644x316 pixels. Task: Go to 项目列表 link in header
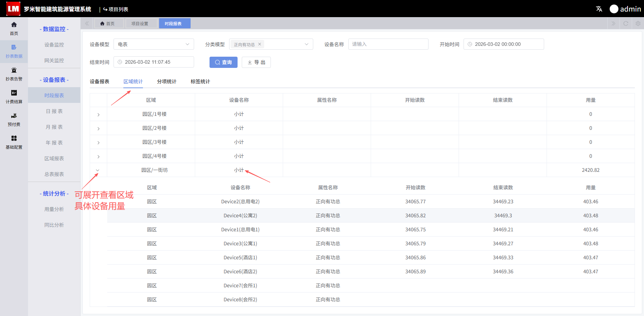[x=116, y=9]
